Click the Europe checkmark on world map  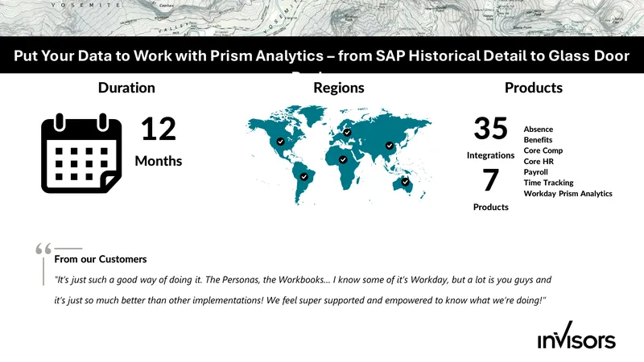coord(348,133)
